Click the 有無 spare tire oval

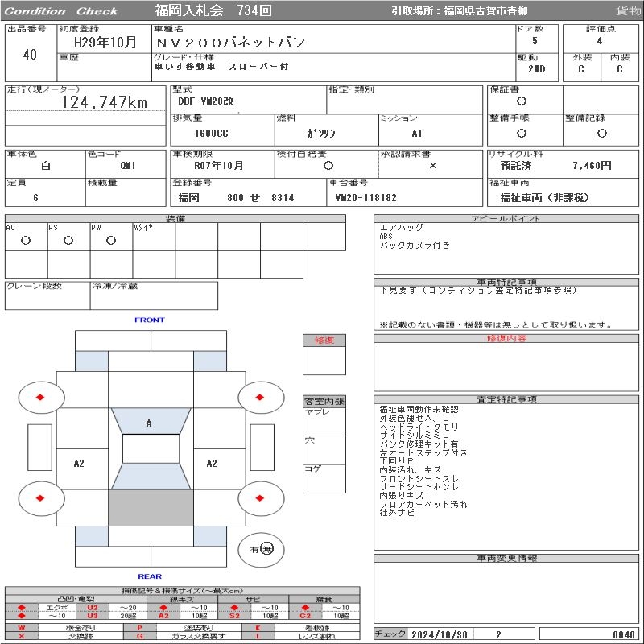[x=261, y=550]
